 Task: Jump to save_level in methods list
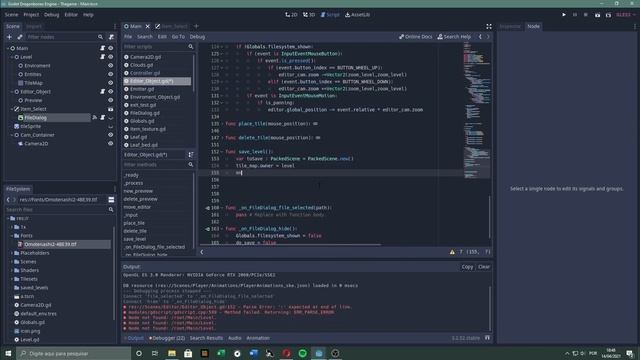click(134, 239)
